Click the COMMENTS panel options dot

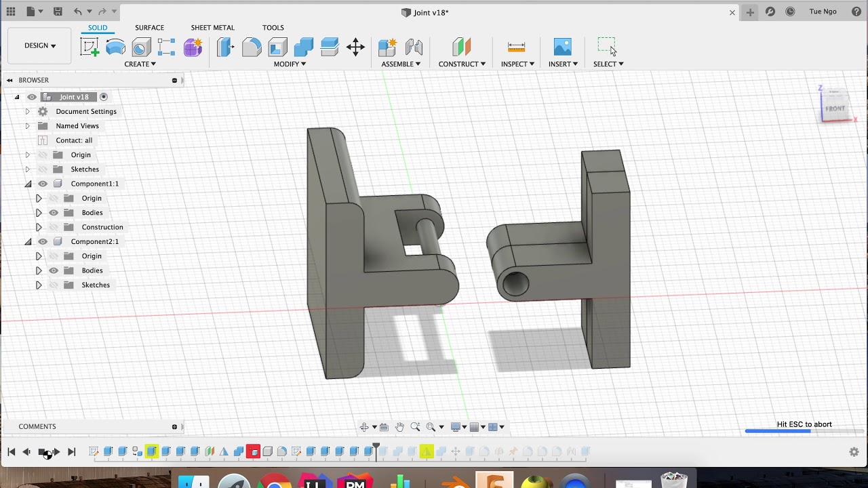click(174, 427)
